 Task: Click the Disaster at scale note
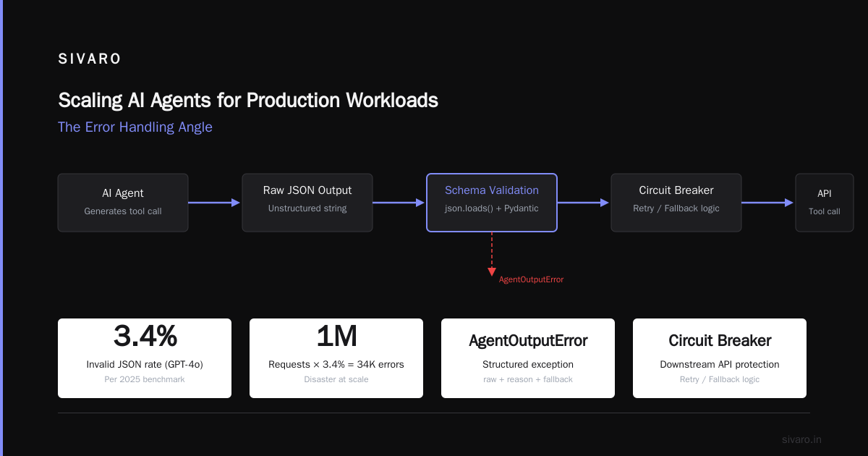[x=336, y=379]
